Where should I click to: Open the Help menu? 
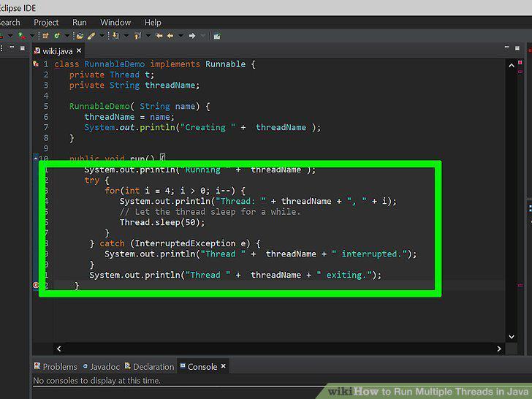tap(153, 23)
